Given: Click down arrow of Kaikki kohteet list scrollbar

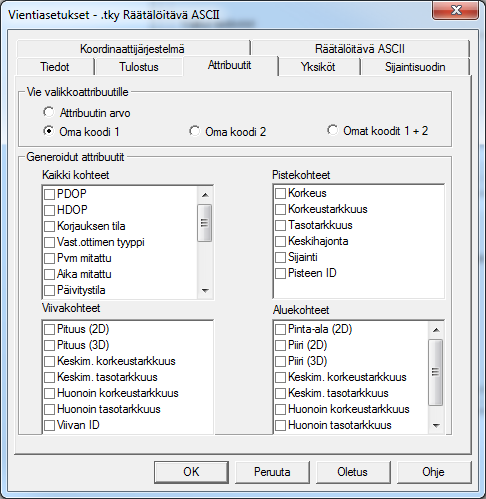Looking at the screenshot, I should (205, 291).
